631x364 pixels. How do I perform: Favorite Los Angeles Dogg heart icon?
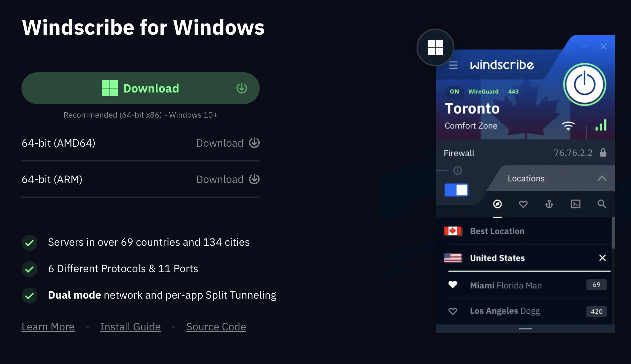pos(453,311)
